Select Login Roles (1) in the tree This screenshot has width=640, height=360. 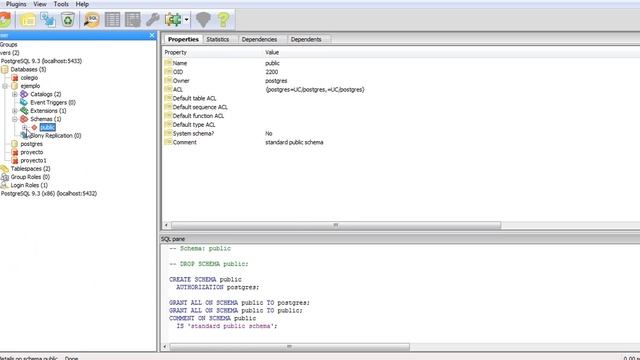coord(29,185)
